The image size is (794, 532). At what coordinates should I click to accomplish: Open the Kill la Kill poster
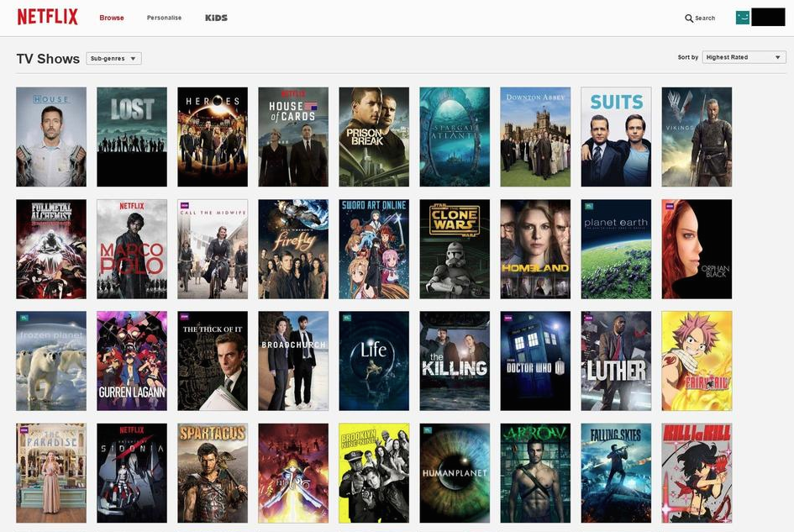point(697,473)
